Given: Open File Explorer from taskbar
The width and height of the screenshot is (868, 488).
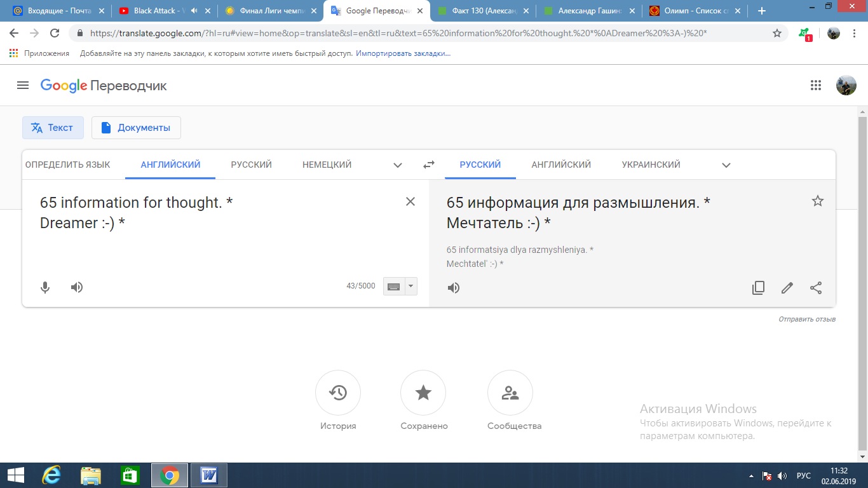Looking at the screenshot, I should click(x=91, y=475).
